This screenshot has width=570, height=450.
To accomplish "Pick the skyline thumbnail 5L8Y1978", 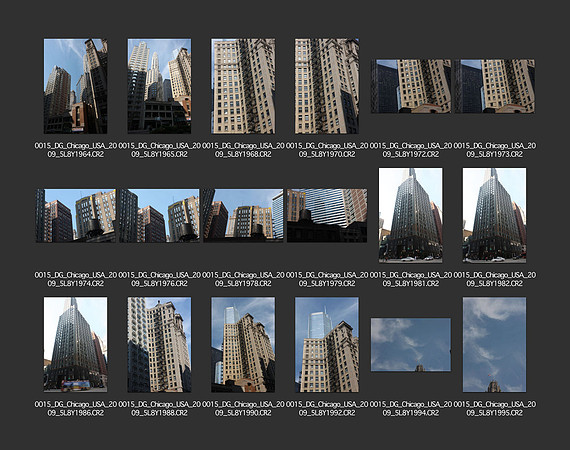I will pyautogui.click(x=243, y=216).
